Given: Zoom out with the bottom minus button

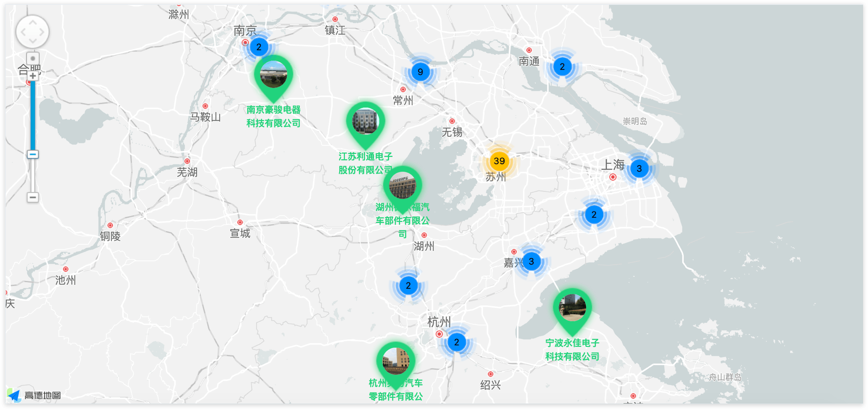Looking at the screenshot, I should tap(33, 197).
